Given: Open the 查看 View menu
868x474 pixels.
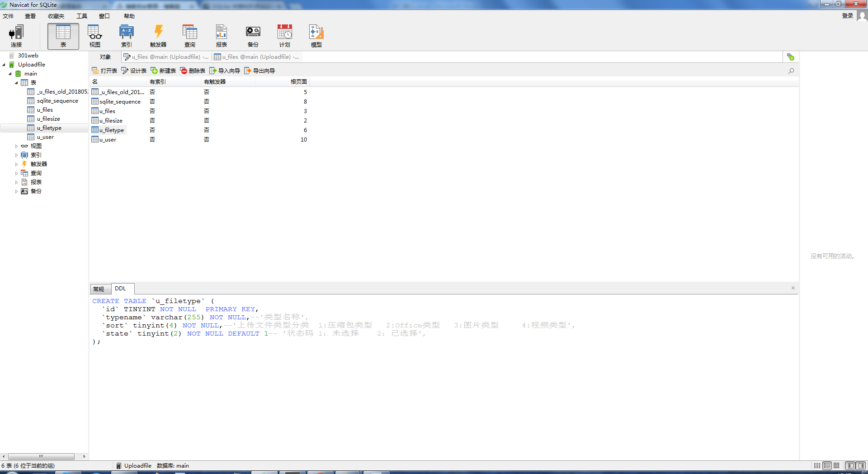Looking at the screenshot, I should coord(30,16).
